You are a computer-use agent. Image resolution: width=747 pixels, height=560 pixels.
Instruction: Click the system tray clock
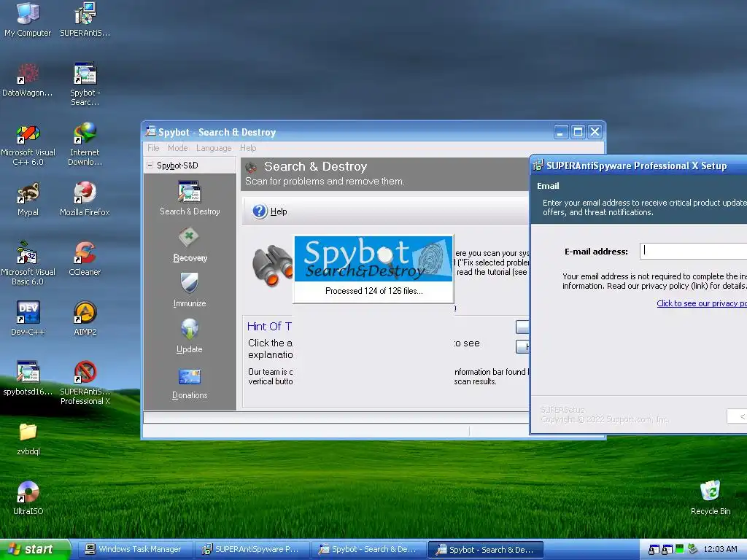tap(720, 550)
